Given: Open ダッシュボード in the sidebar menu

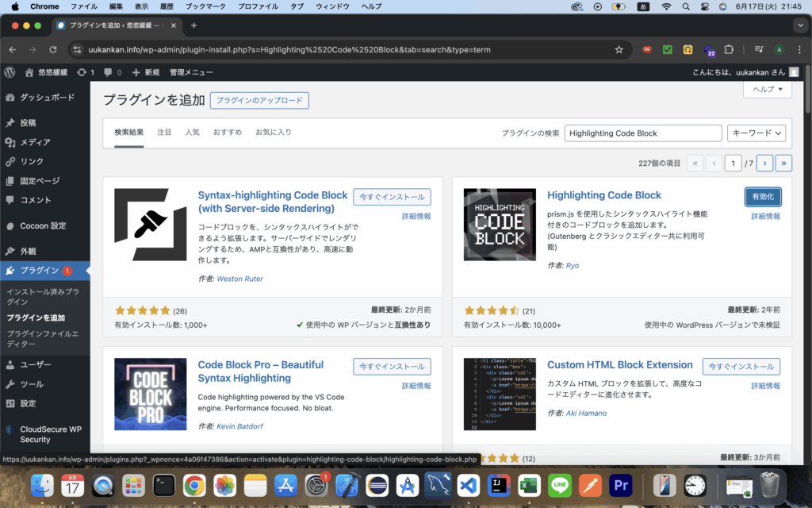Looking at the screenshot, I should [47, 98].
